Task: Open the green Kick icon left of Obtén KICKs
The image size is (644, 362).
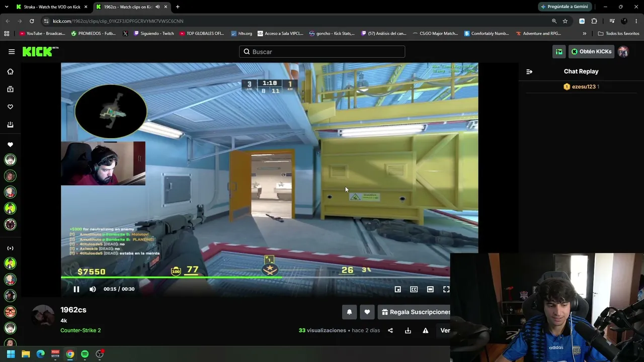Action: point(559,51)
